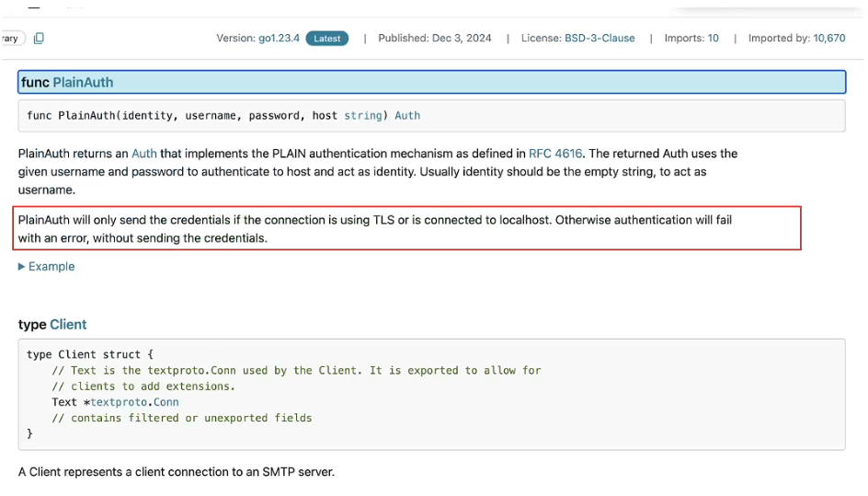Viewport: 868px width, 496px height.
Task: Click string type in PlainAuth signature
Action: pos(362,116)
